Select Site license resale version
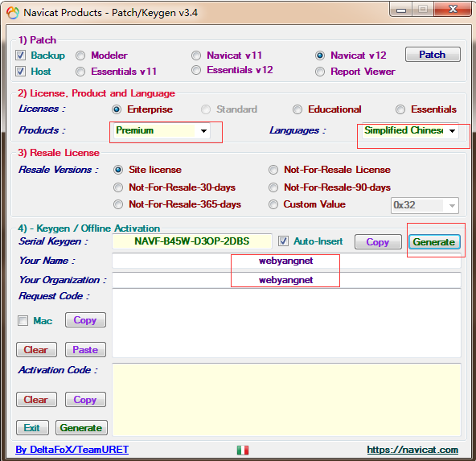The width and height of the screenshot is (476, 461). (118, 170)
